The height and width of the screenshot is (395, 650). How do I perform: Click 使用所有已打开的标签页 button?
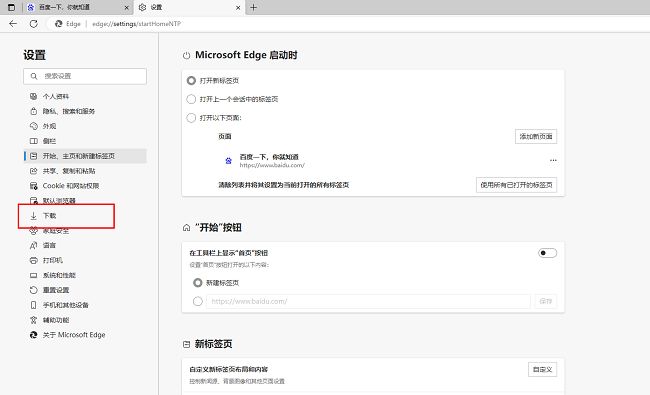(517, 185)
